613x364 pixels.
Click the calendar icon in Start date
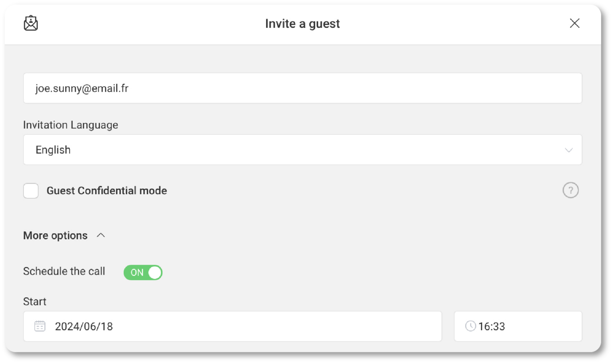(x=40, y=326)
